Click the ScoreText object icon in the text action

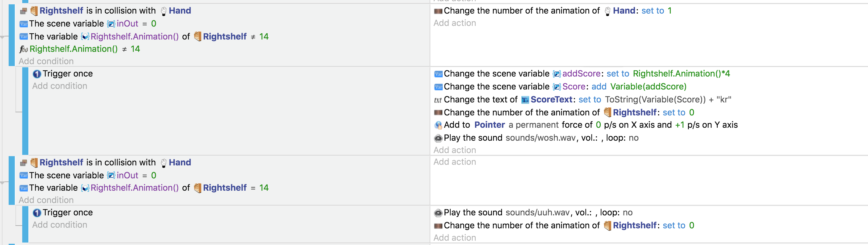[525, 100]
